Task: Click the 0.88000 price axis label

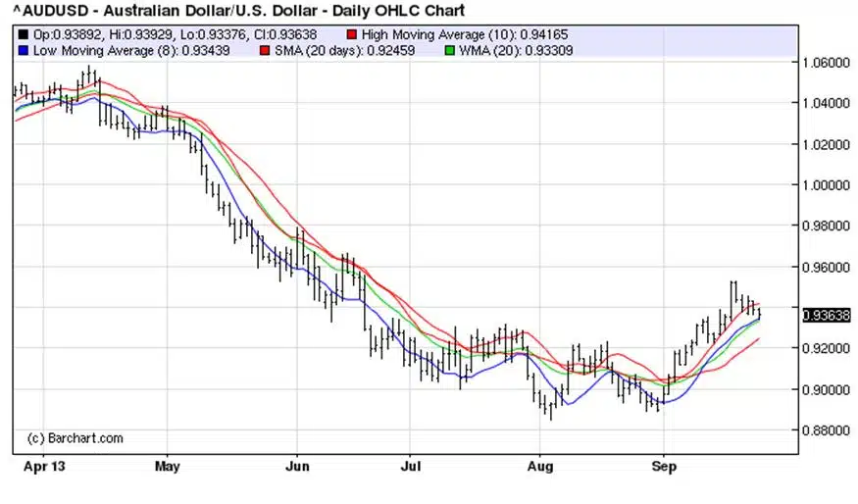Action: 828,430
